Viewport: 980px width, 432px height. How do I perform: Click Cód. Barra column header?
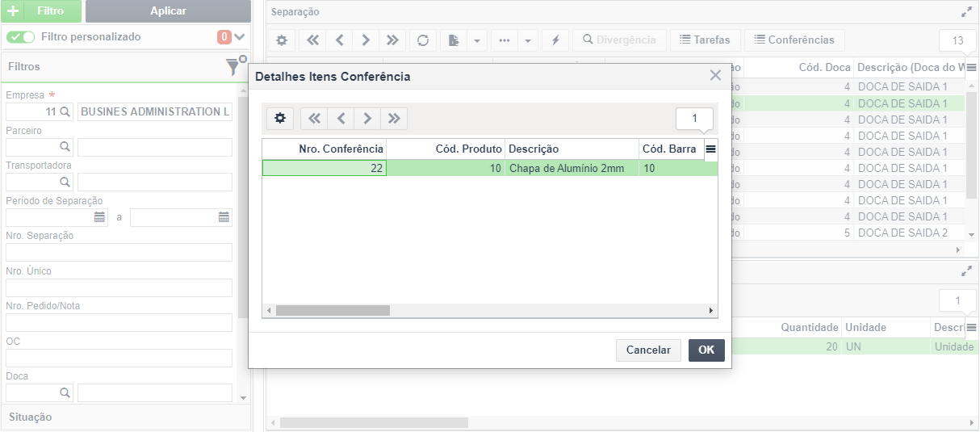pos(671,149)
